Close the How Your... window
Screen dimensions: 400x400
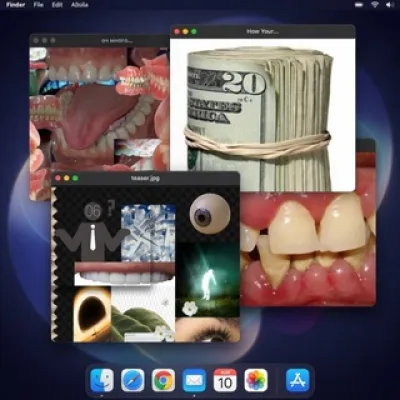pos(177,32)
